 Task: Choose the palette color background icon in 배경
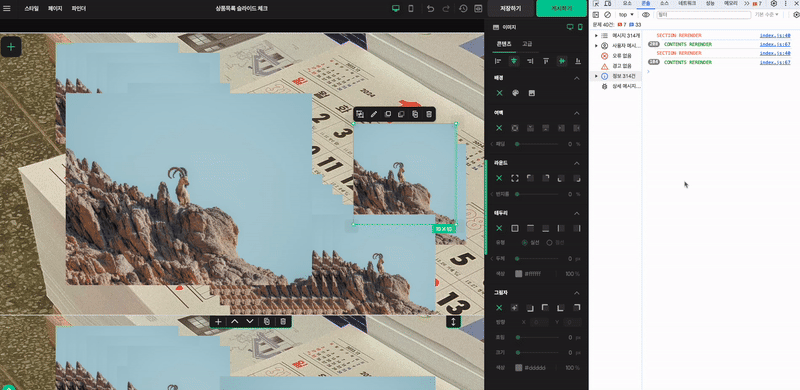[x=515, y=93]
